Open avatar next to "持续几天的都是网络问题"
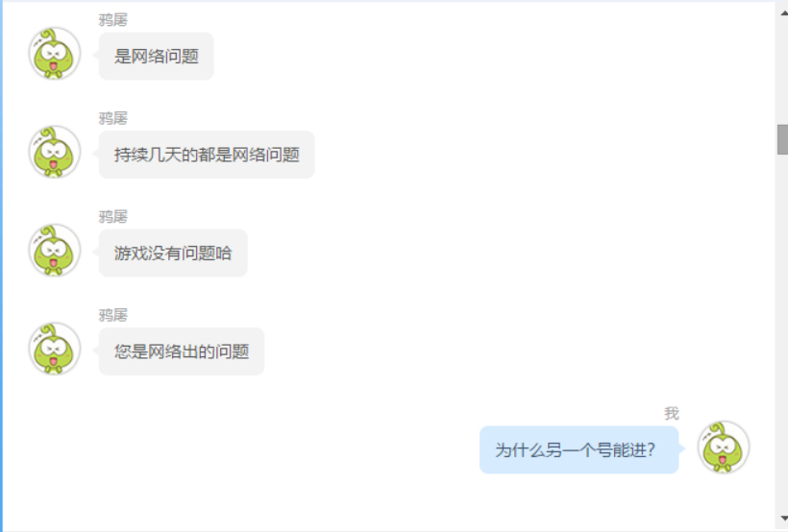788x532 pixels. [54, 153]
